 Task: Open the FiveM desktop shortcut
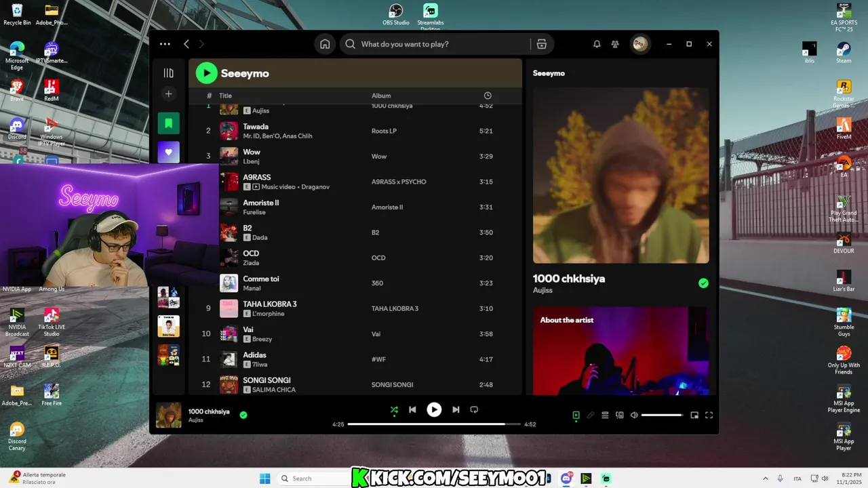[x=844, y=128]
